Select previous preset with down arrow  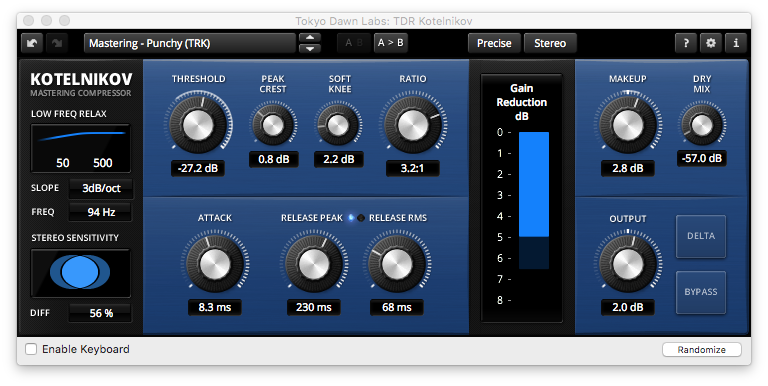pos(310,48)
